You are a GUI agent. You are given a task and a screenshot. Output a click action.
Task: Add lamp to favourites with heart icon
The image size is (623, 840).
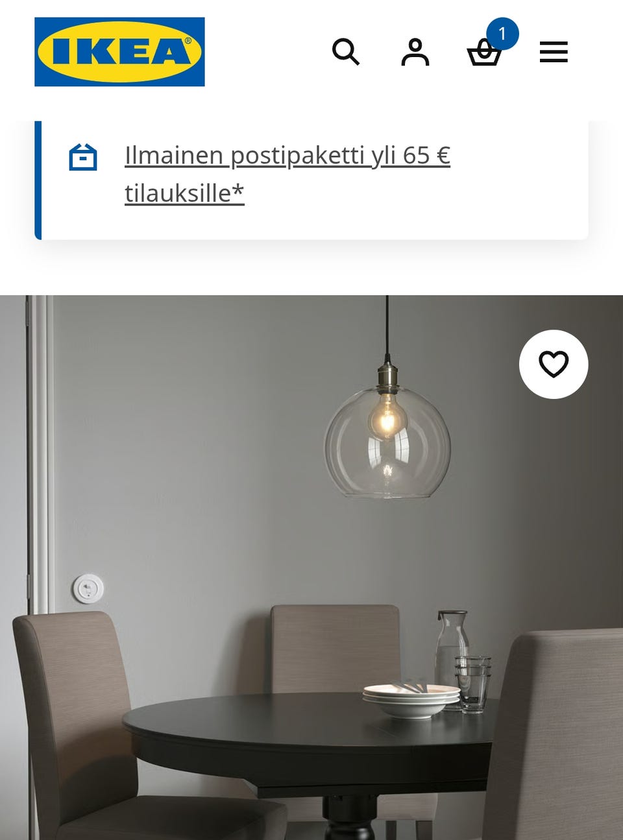click(554, 364)
